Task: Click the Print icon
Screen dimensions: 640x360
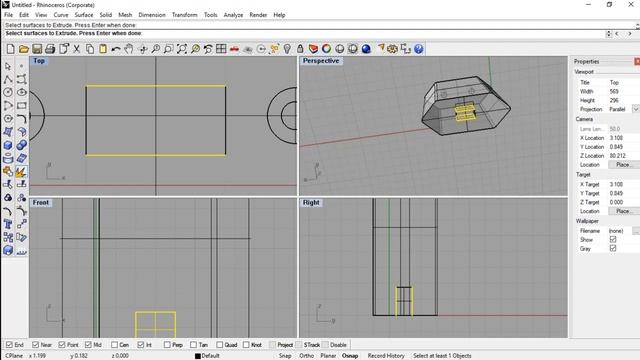Action: (x=50, y=49)
